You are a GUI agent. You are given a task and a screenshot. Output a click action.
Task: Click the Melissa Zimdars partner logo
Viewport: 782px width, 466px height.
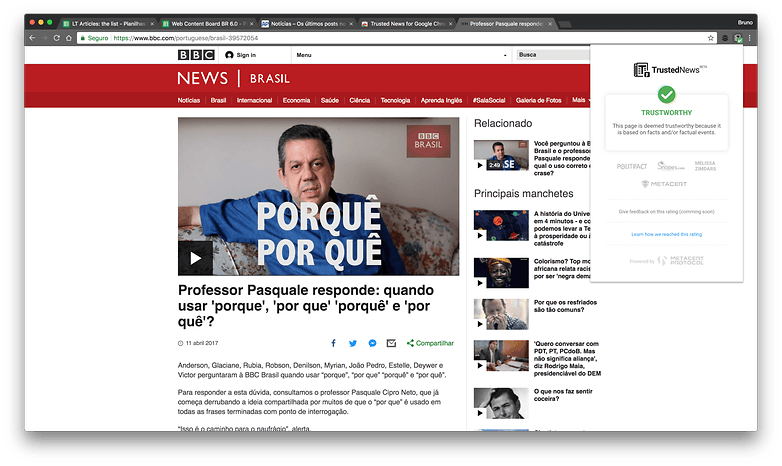click(705, 166)
